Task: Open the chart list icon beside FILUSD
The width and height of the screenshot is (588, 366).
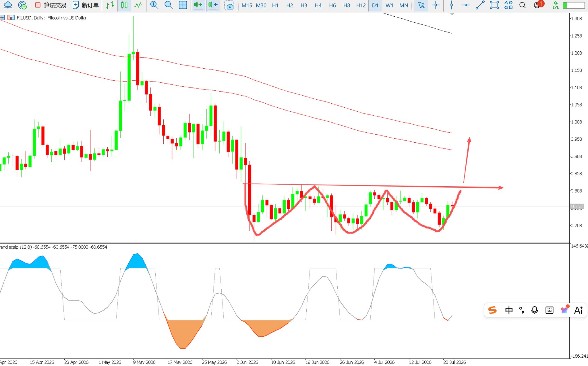Action: [x=2, y=18]
